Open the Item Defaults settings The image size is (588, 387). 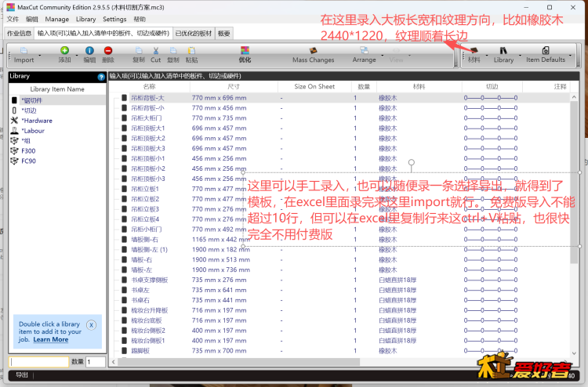coord(545,55)
